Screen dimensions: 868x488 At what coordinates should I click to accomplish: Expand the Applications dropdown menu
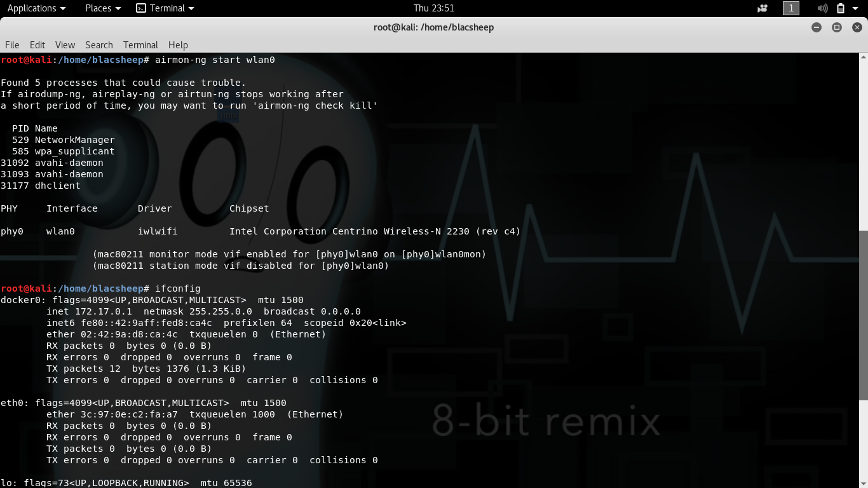(36, 8)
